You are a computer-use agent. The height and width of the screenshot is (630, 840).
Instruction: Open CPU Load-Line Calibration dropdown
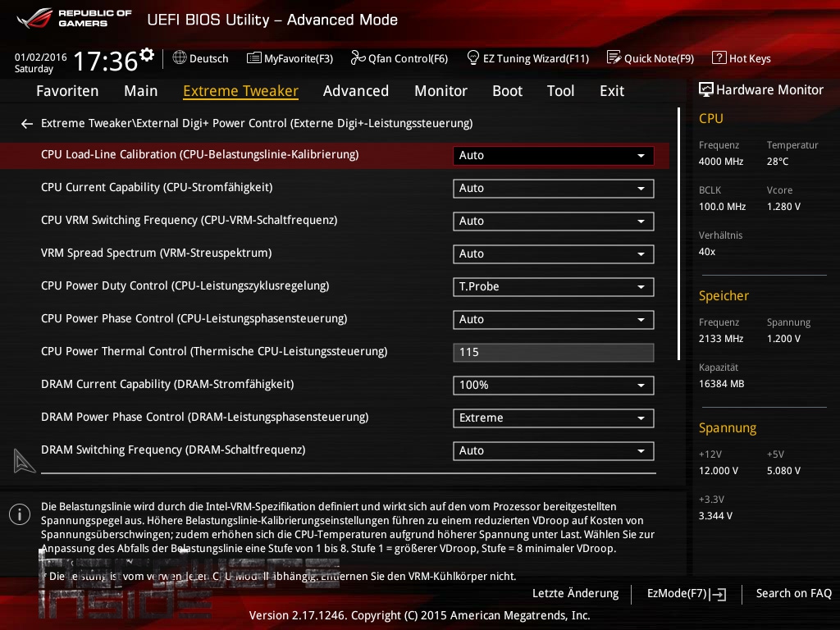[x=554, y=155]
